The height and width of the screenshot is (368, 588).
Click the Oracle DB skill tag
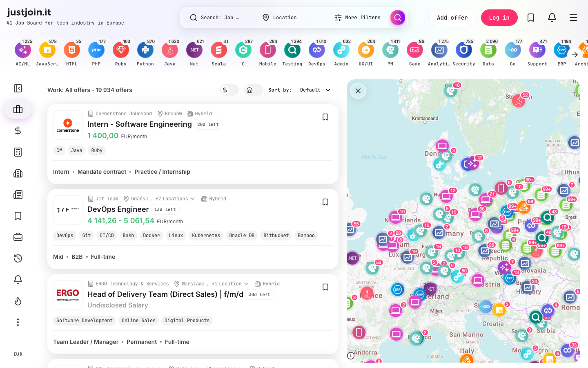pyautogui.click(x=242, y=236)
